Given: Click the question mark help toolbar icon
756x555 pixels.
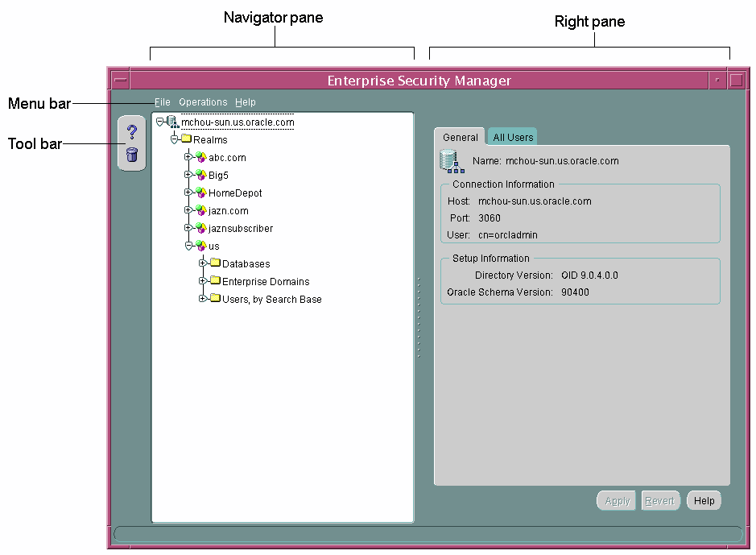Looking at the screenshot, I should point(132,132).
